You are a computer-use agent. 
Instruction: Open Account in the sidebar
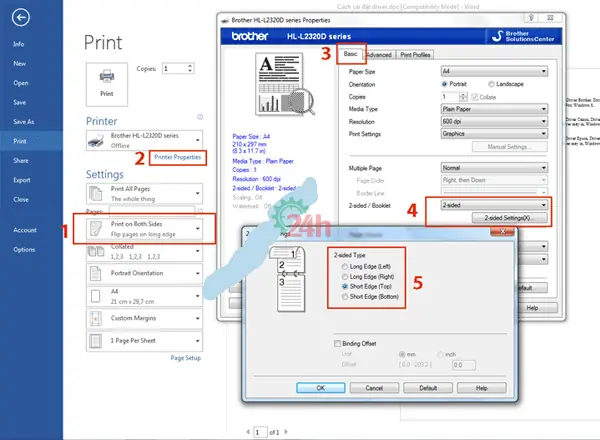[x=25, y=230]
